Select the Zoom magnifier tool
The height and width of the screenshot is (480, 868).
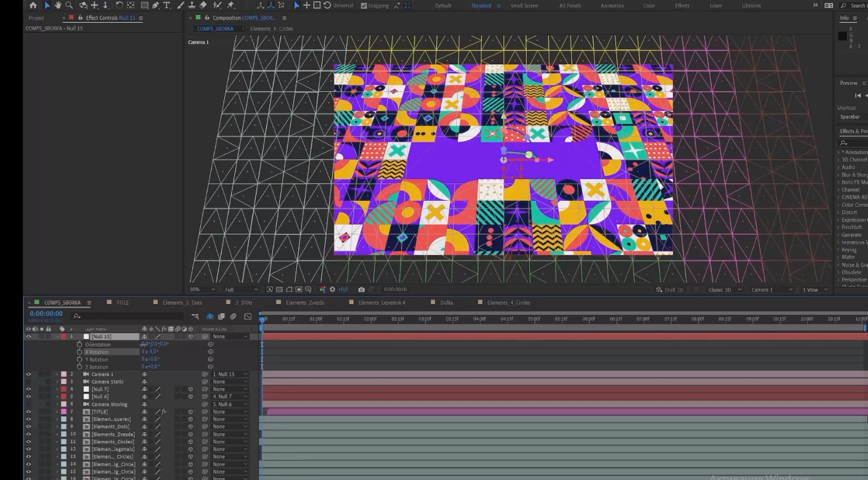pos(69,5)
